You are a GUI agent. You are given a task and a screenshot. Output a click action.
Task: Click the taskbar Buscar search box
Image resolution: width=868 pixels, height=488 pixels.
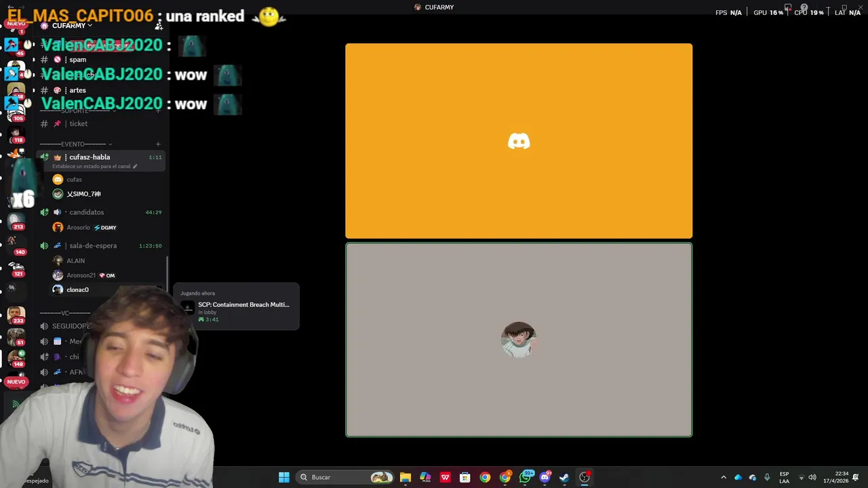coord(346,477)
